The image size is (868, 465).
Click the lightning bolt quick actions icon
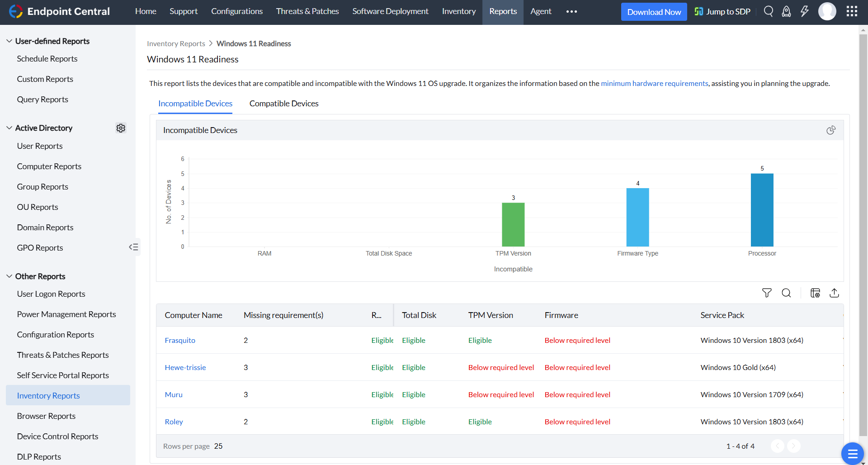click(x=804, y=11)
